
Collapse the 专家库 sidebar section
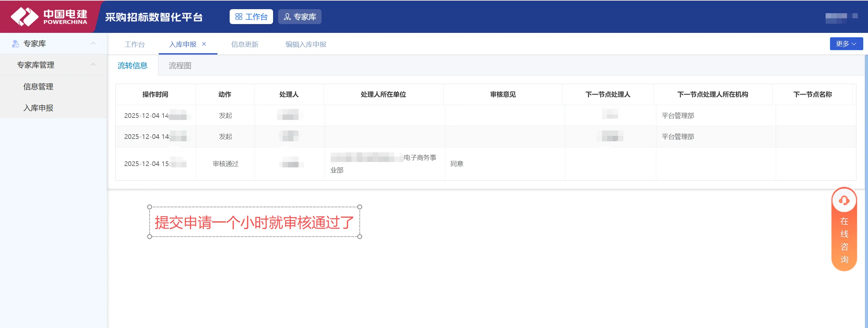coord(93,43)
